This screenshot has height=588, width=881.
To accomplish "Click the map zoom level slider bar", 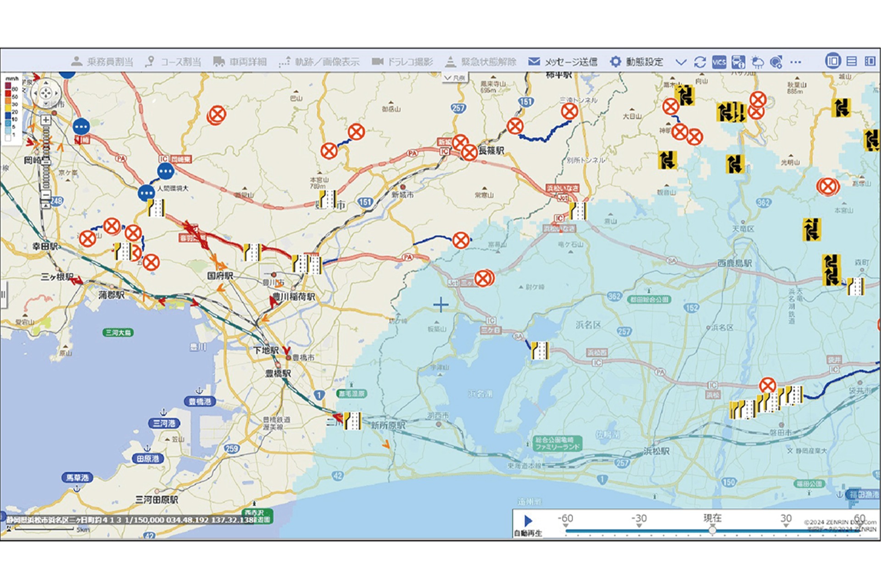I will [46, 157].
